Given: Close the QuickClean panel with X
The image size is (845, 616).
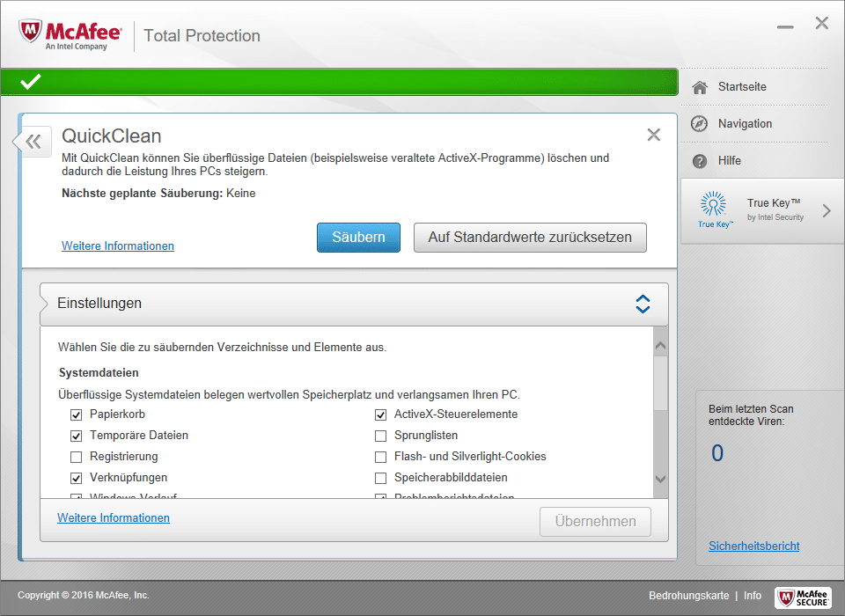Looking at the screenshot, I should pyautogui.click(x=653, y=135).
